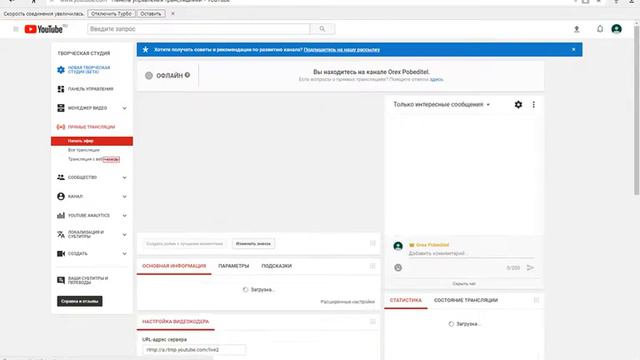The width and height of the screenshot is (640, 360).
Task: Open chat three-dot more menu
Action: coord(533,104)
